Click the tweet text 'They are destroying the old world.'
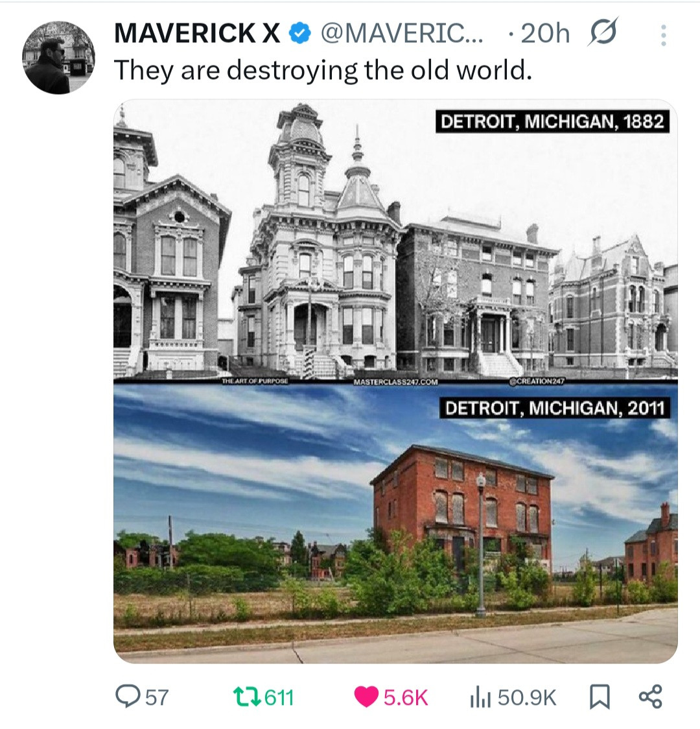This screenshot has width=700, height=729. pos(323,71)
